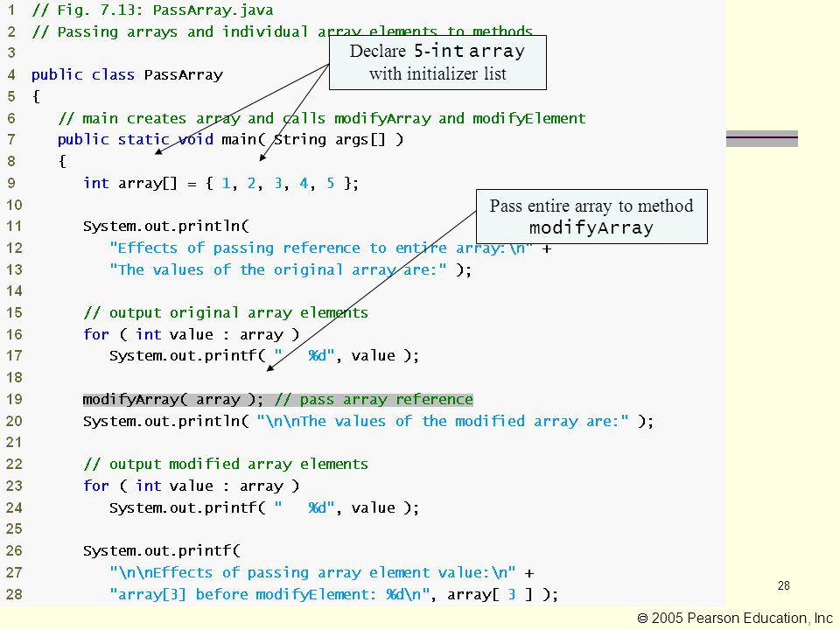
Task: Click 'The values of the modified array are:' line
Action: pyautogui.click(x=368, y=421)
